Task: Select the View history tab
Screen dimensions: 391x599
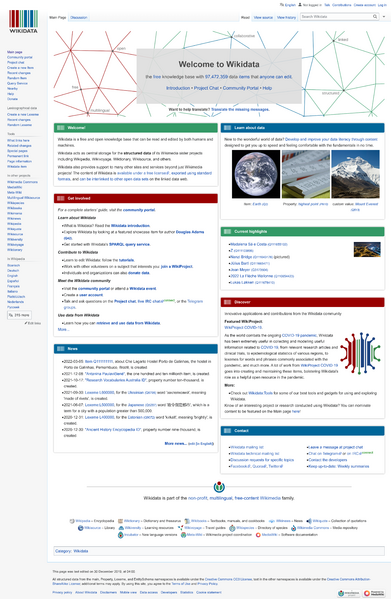Action: [286, 18]
